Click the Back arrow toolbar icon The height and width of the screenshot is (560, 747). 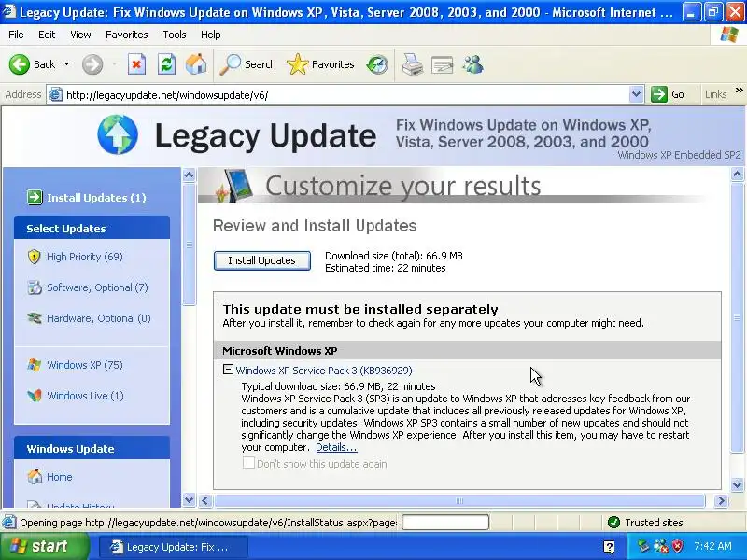19,64
